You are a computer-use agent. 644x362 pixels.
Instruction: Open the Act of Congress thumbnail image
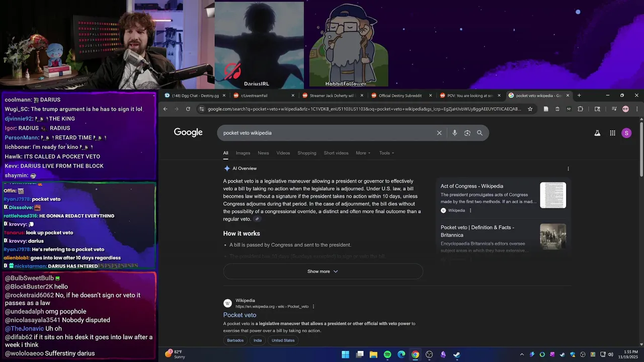553,195
